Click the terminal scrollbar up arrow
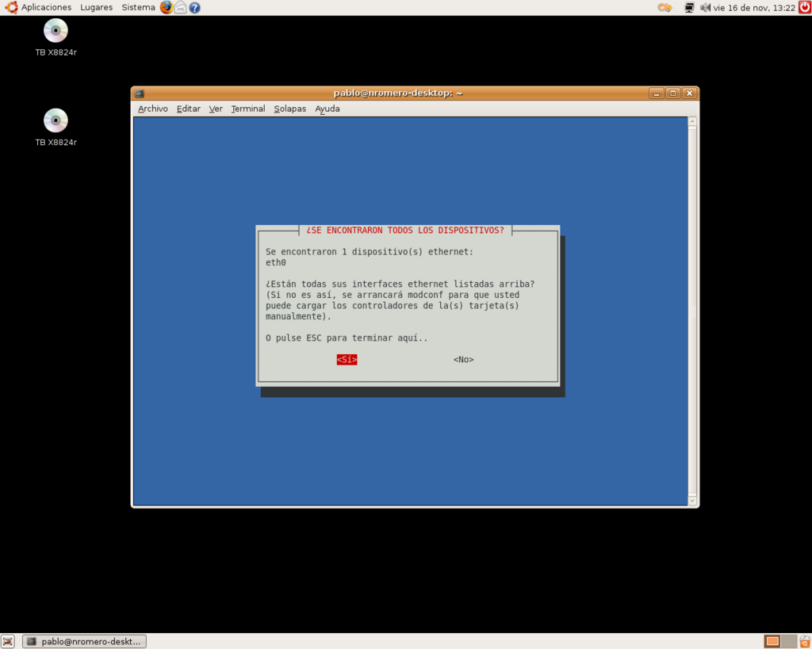The image size is (812, 649). pos(692,121)
